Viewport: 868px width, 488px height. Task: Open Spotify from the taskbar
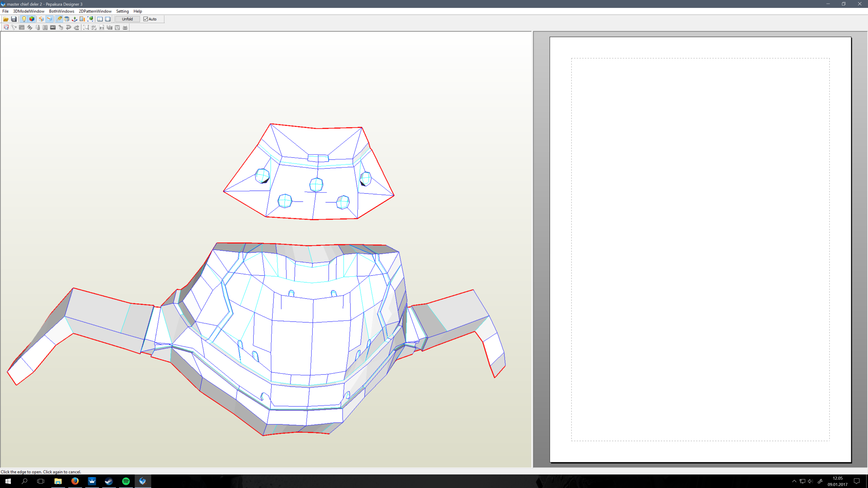[x=126, y=481]
